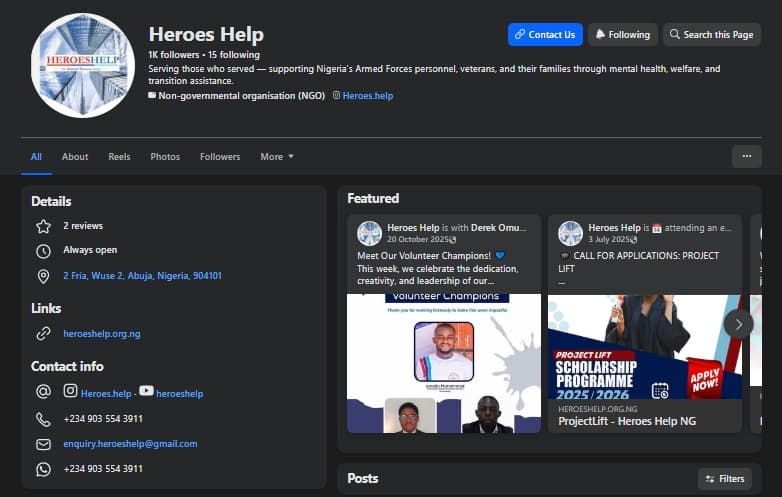782x497 pixels.
Task: Advance the Featured carousel with the arrow
Action: 739,325
